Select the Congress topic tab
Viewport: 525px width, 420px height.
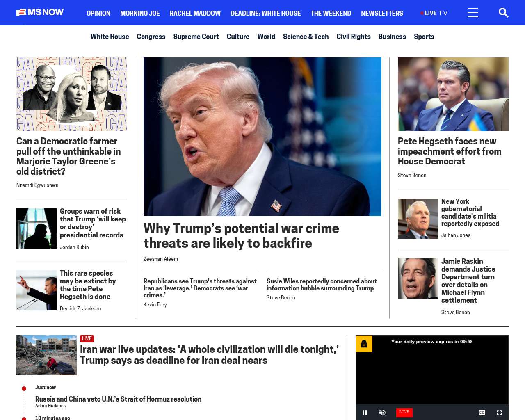click(151, 37)
